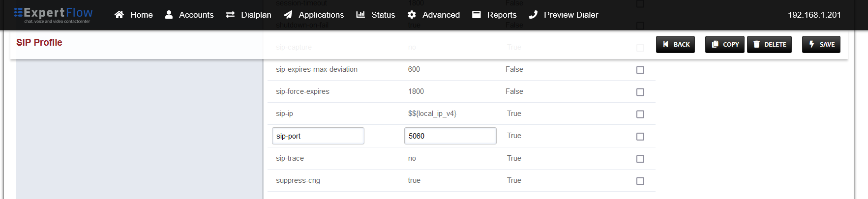Copy the SIP profile

coord(724,44)
